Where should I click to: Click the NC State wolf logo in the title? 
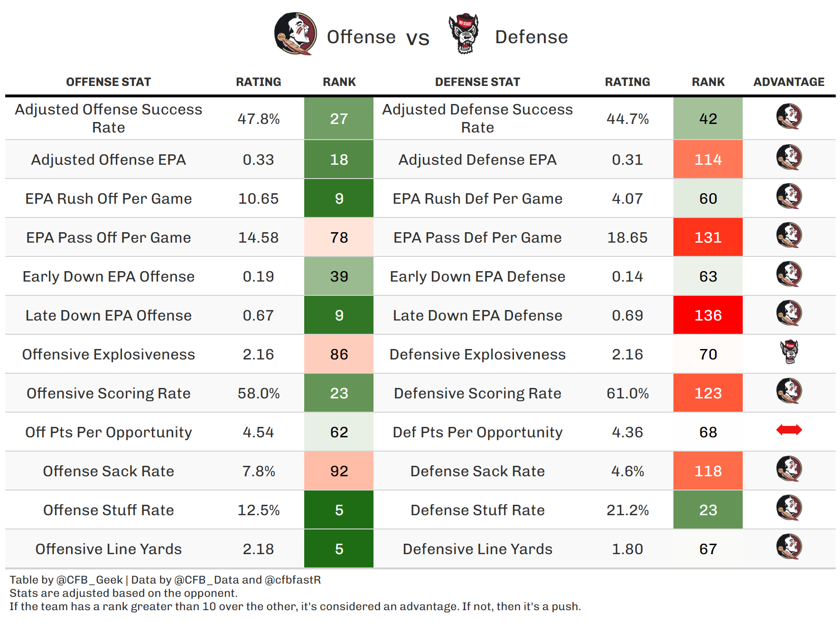[x=464, y=34]
